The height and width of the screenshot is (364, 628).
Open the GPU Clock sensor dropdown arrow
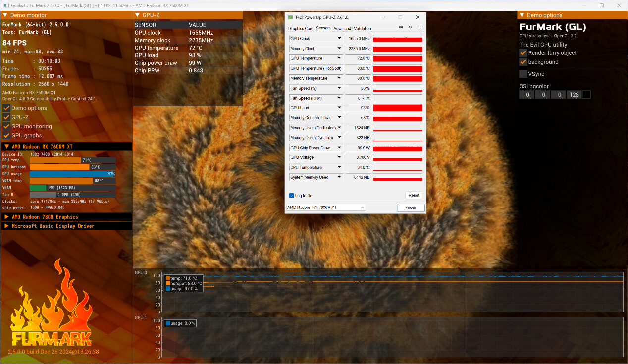(x=339, y=39)
